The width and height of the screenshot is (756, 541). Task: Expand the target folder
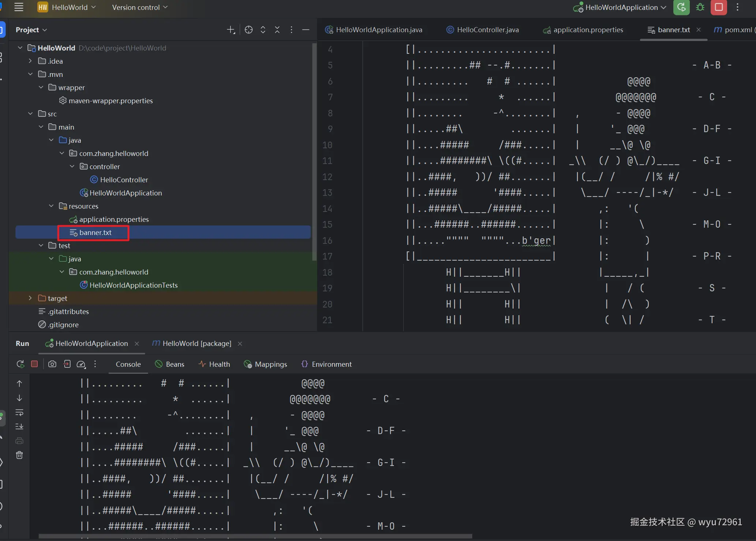click(30, 298)
